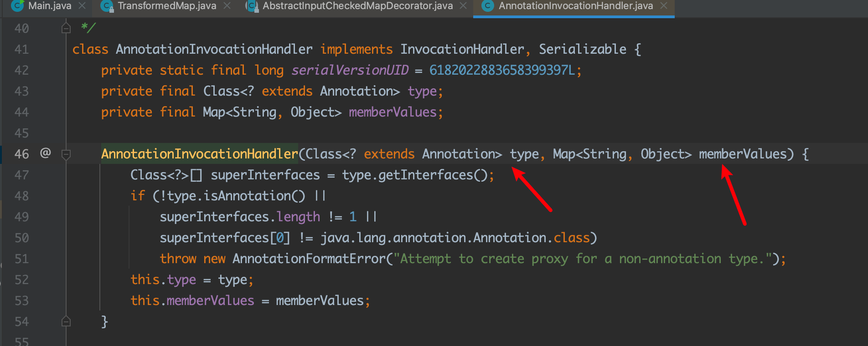Click the fold end marker at line 54

tap(66, 322)
